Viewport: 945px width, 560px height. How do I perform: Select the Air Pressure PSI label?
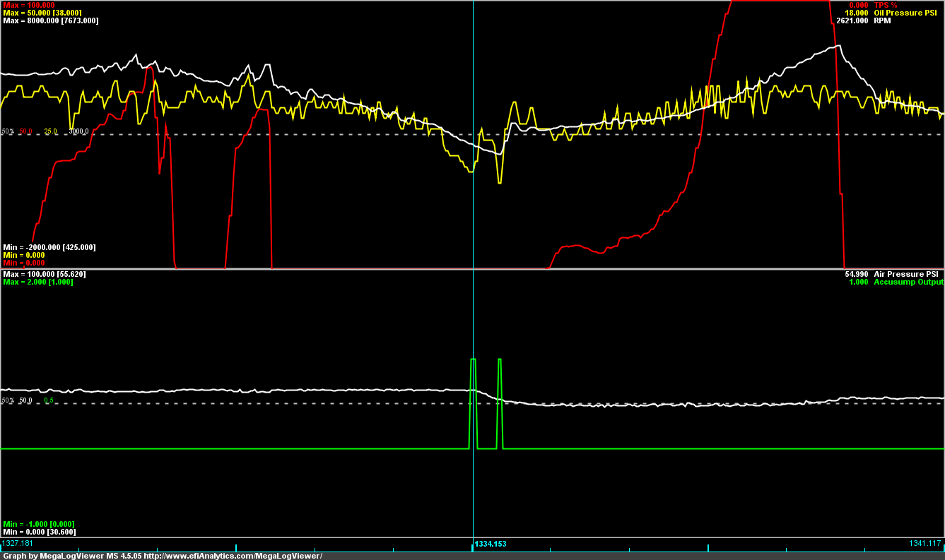(x=908, y=274)
